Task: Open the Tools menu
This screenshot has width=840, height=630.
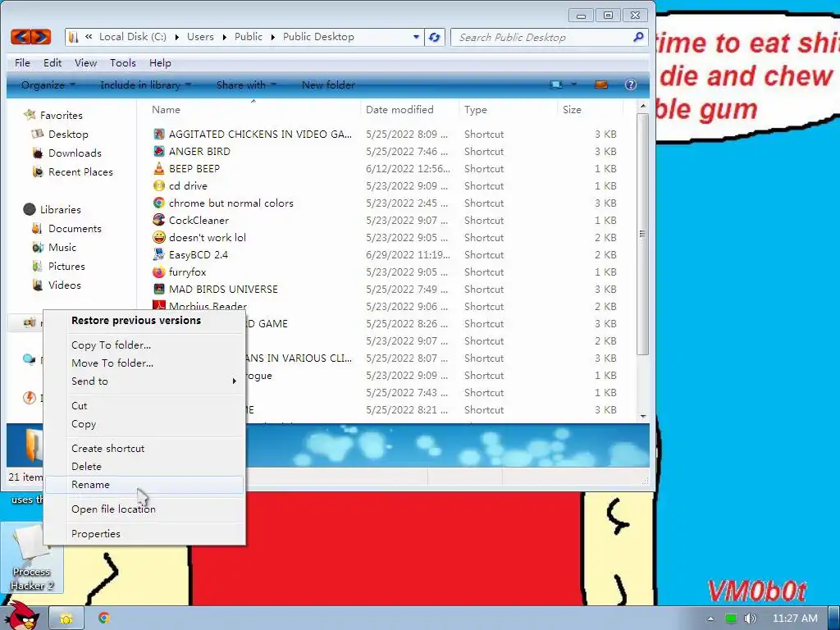Action: [x=123, y=62]
